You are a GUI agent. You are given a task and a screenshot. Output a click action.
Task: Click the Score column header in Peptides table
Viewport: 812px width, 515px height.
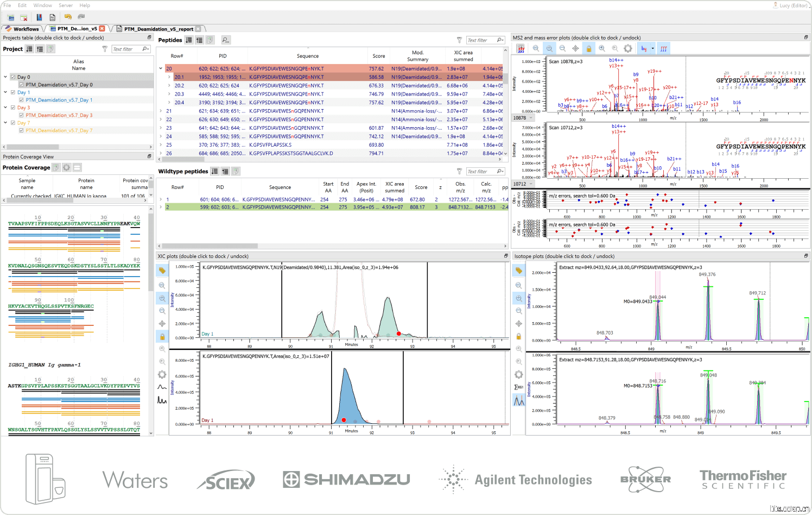(x=378, y=56)
